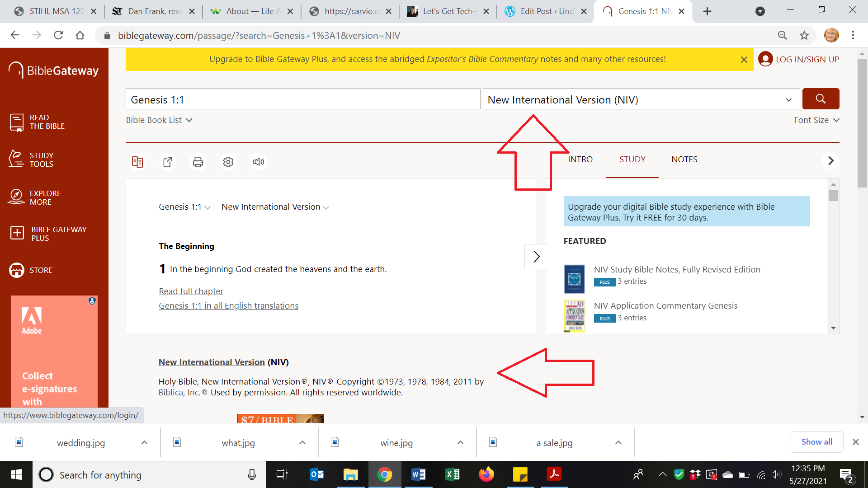Viewport: 868px width, 488px height.
Task: Click the Genesis 1:1 search input field
Action: [x=302, y=99]
